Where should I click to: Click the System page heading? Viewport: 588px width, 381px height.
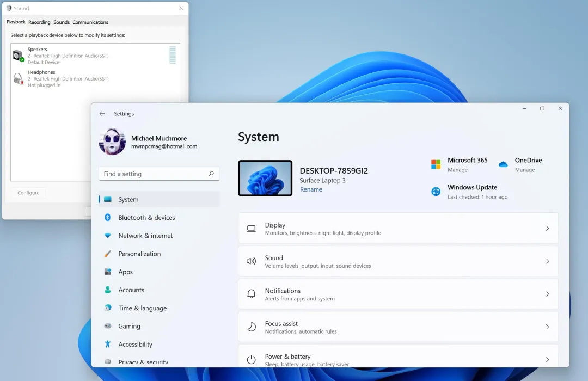(259, 137)
